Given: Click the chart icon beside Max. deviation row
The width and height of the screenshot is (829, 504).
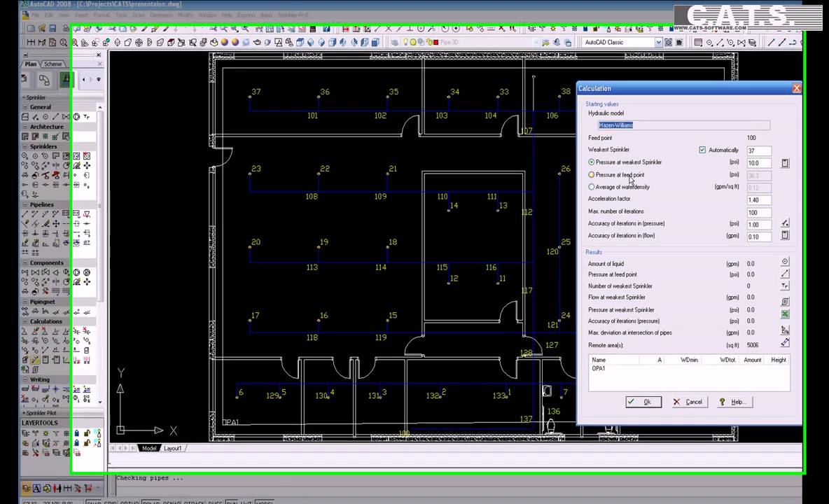Looking at the screenshot, I should (785, 330).
